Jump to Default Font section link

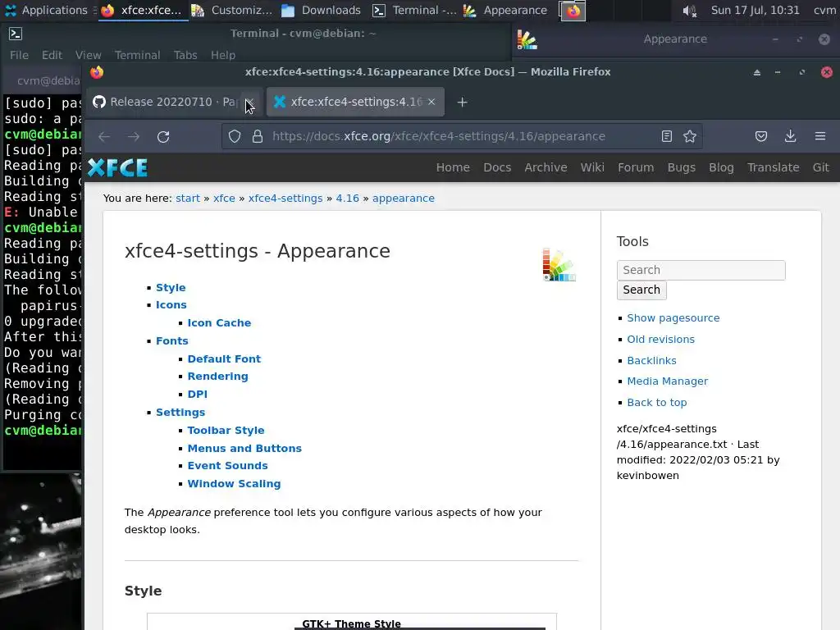pos(224,359)
